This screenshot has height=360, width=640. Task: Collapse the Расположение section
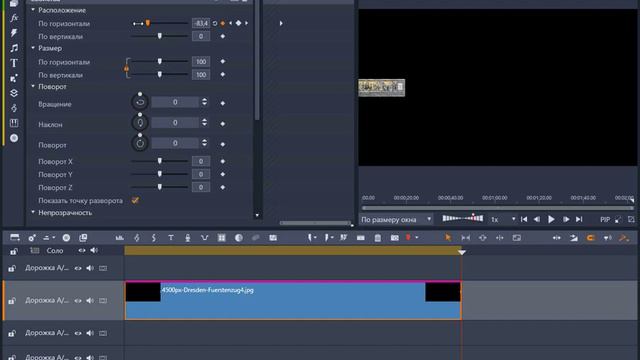pos(33,10)
